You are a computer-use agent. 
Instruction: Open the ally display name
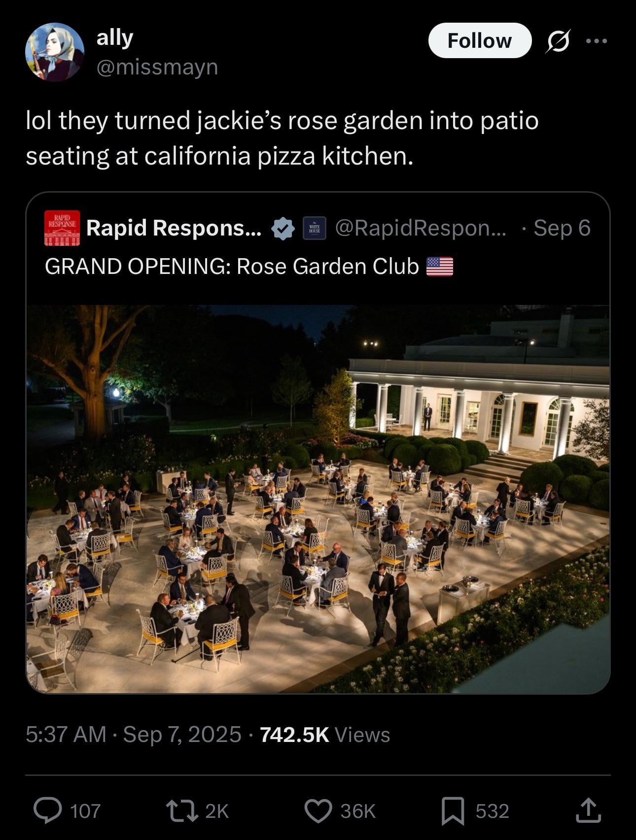click(x=115, y=38)
